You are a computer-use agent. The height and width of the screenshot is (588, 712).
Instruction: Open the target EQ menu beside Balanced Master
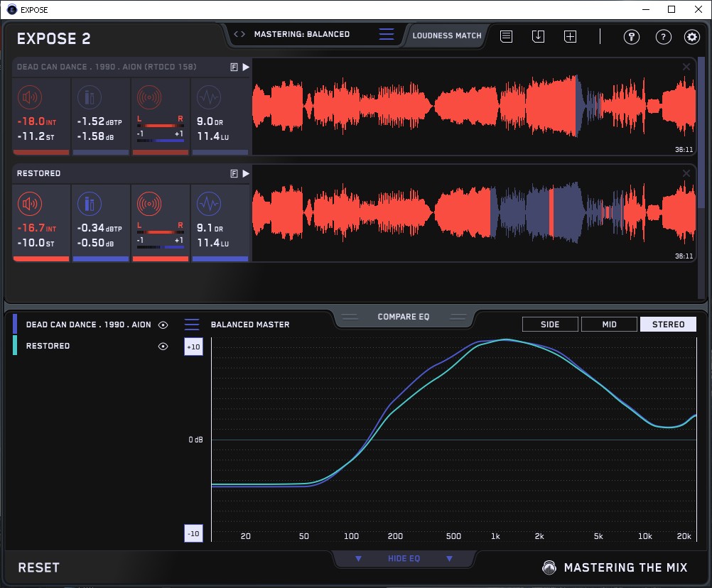coord(192,325)
